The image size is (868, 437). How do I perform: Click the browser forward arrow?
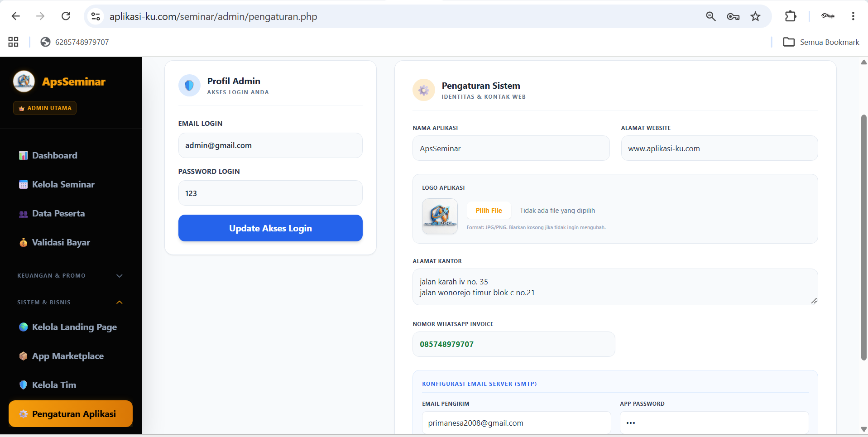point(41,16)
